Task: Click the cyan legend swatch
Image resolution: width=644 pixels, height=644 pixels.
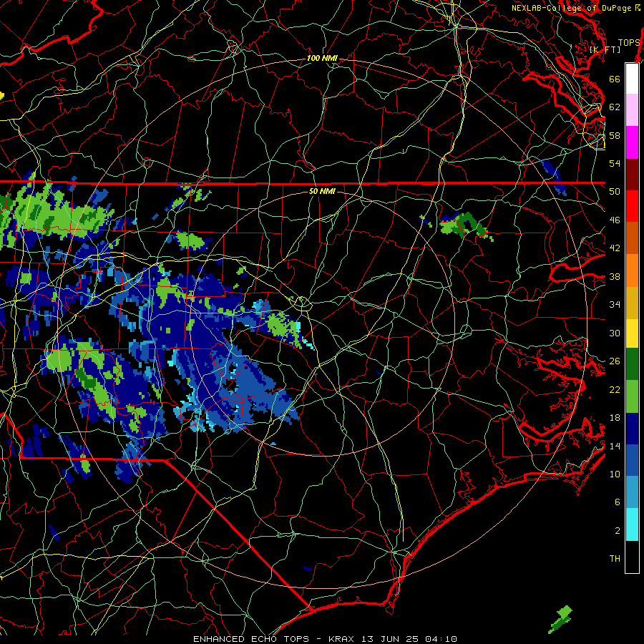Action: (632, 525)
